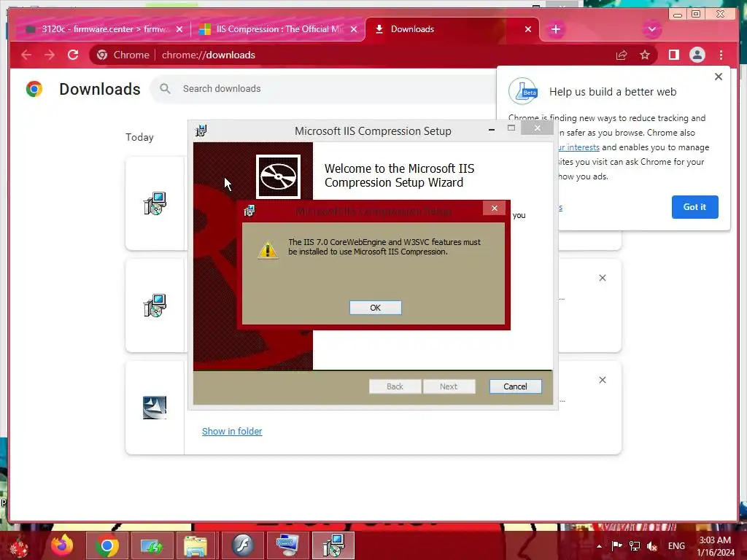
Task: Switch to the IIS Compression tab
Action: click(279, 29)
